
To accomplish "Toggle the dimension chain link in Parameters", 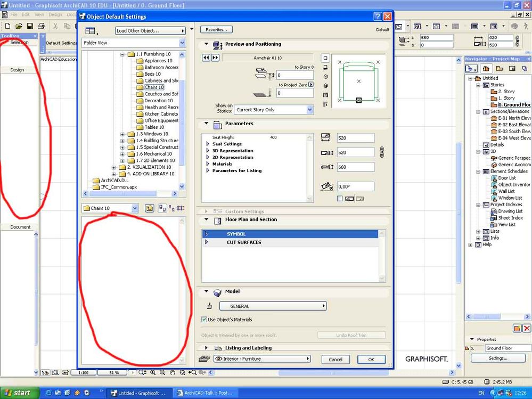I will point(382,152).
